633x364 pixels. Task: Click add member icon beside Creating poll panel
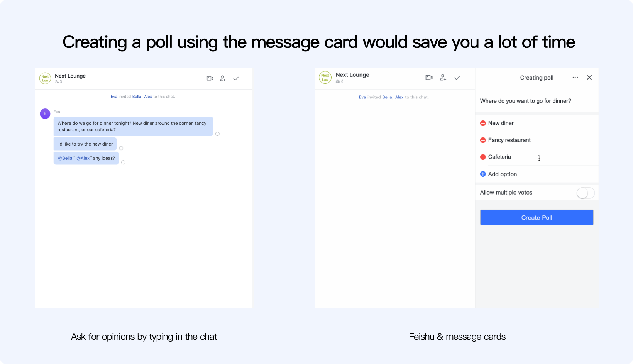443,78
